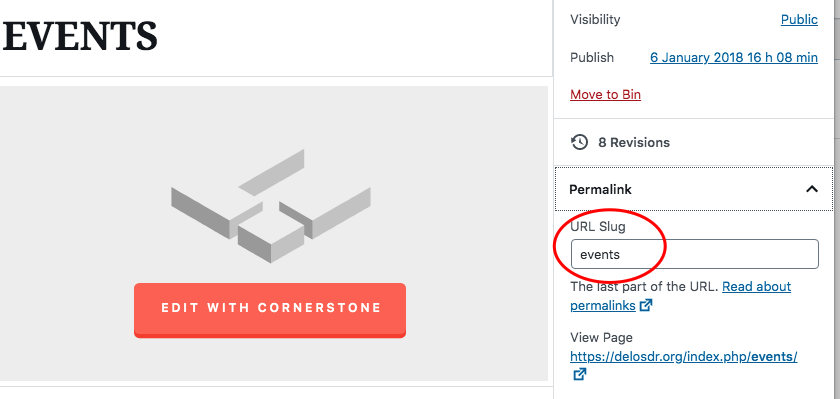Viewport: 840px width, 399px height.
Task: Click the EVENTS page title
Action: (80, 36)
